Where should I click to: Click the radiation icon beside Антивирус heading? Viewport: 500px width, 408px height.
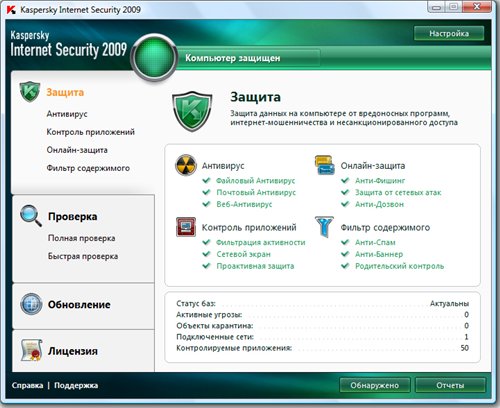click(186, 165)
